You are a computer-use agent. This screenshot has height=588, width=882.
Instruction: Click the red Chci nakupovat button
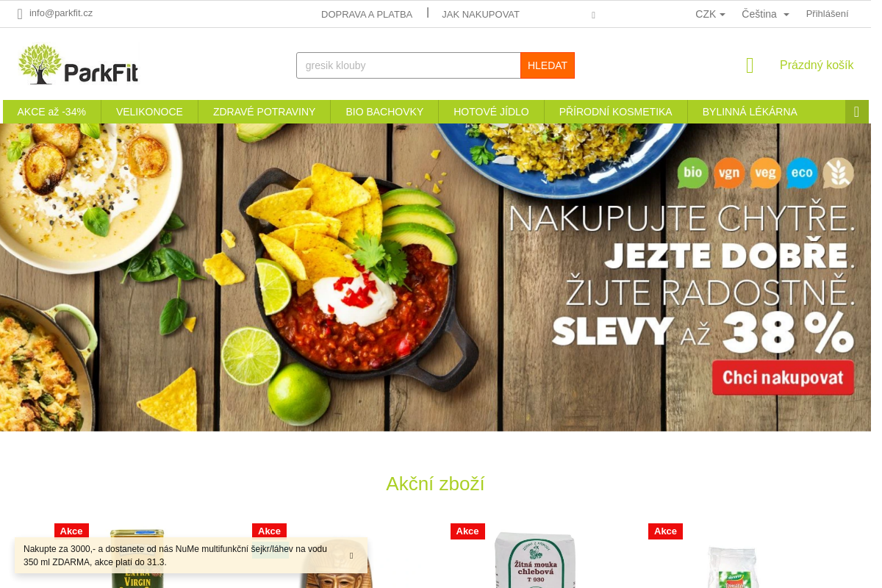tap(783, 378)
